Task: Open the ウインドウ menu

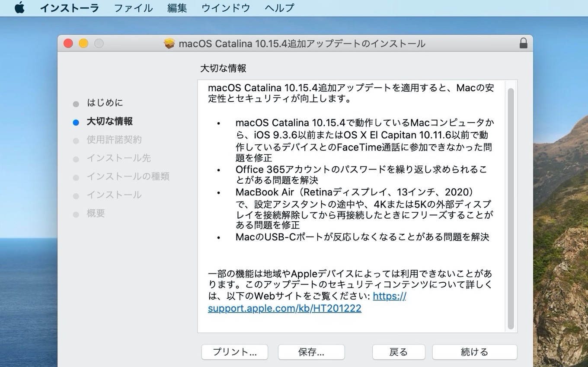Action: (225, 8)
